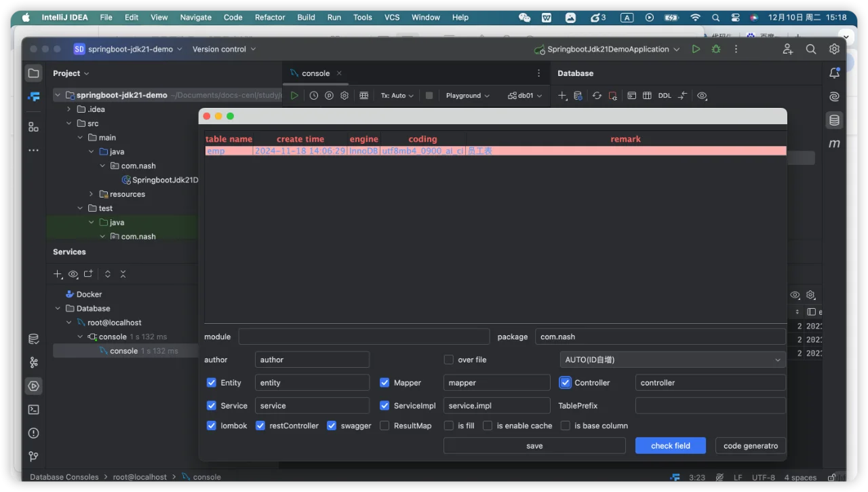This screenshot has height=492, width=868.
Task: Open the Database tool window icon
Action: (834, 121)
